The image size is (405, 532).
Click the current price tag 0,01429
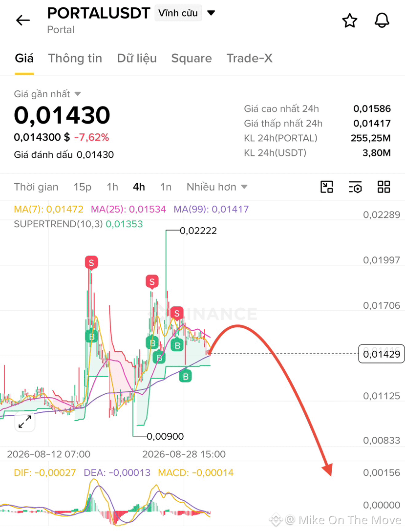point(381,354)
